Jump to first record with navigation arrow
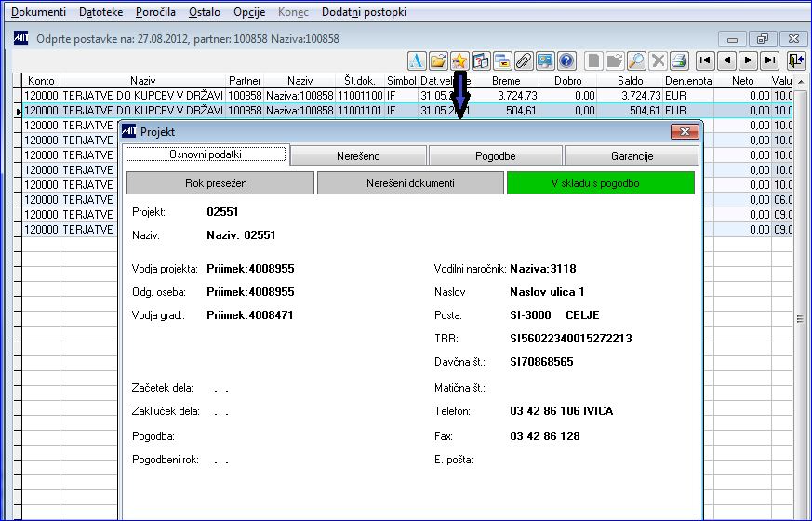This screenshot has width=812, height=521. click(705, 60)
